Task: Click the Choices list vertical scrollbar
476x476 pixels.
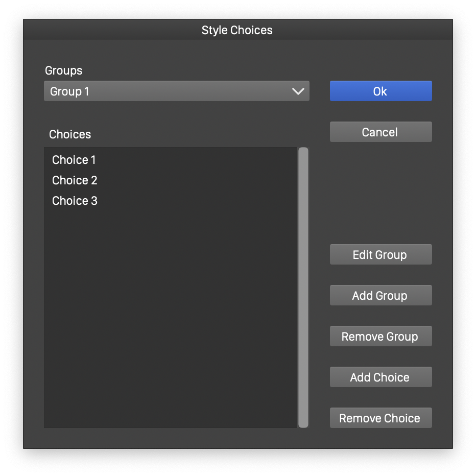Action: [303, 286]
